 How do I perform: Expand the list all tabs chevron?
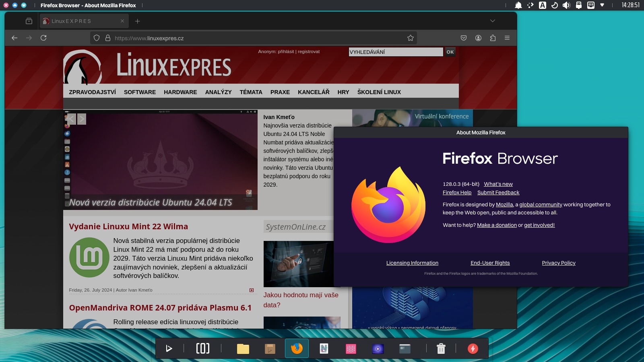click(492, 21)
